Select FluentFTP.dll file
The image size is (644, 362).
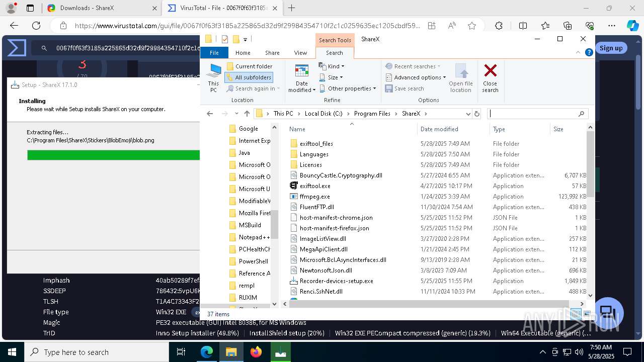point(316,207)
